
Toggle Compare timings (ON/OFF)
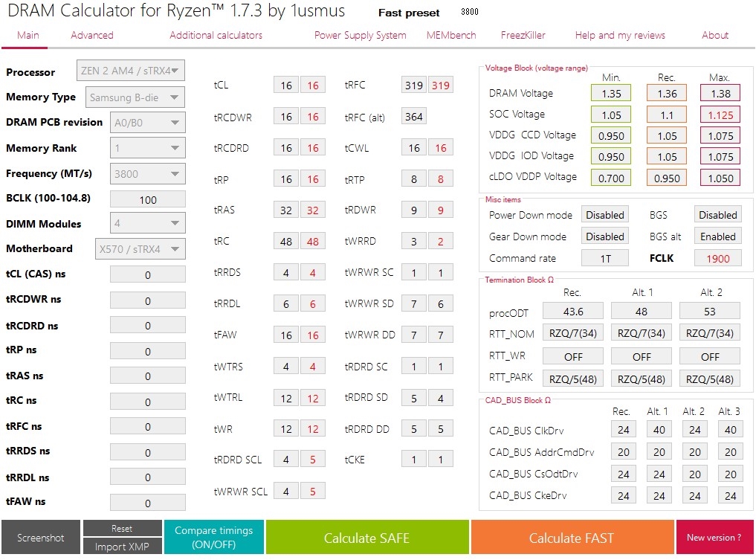pyautogui.click(x=213, y=538)
